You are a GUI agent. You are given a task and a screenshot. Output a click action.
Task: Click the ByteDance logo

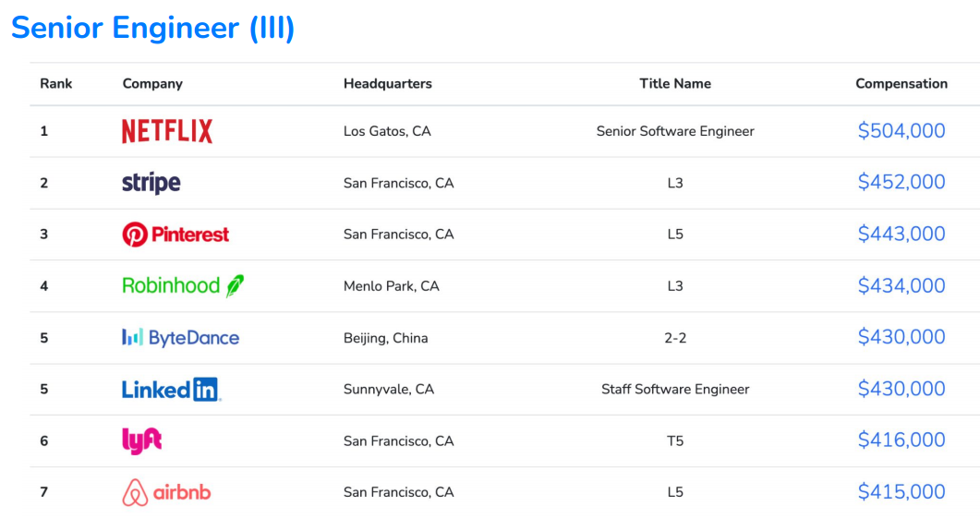point(180,338)
